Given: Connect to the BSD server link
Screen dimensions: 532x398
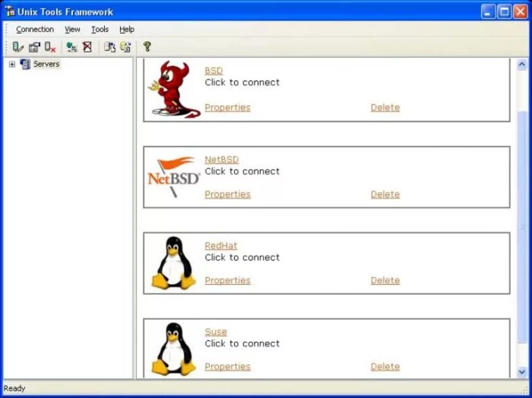Looking at the screenshot, I should tap(214, 70).
